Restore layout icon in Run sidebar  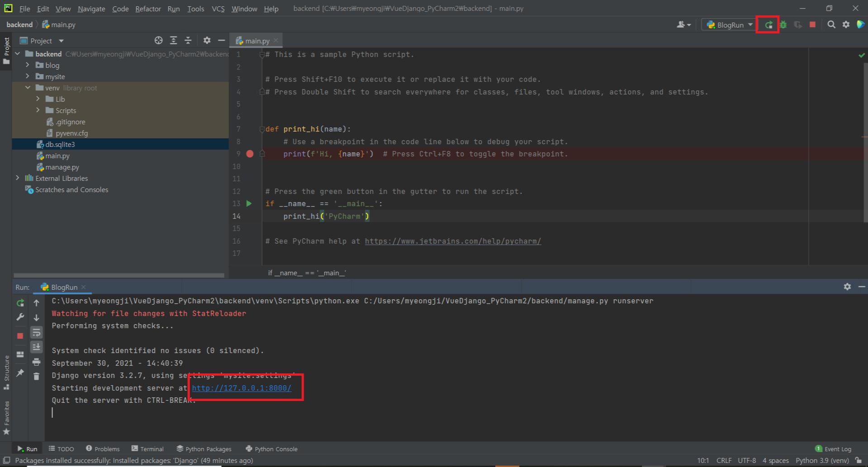coord(20,354)
